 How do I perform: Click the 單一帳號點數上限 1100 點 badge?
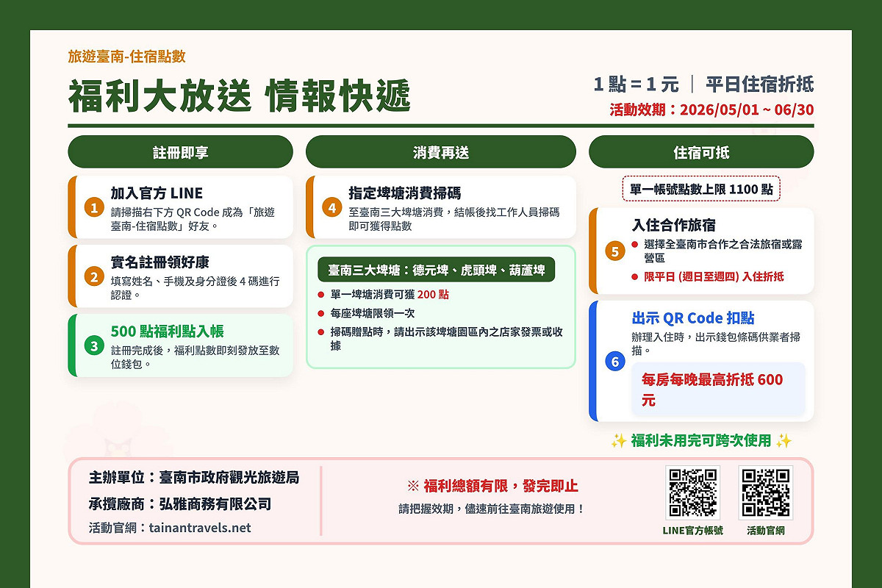701,189
